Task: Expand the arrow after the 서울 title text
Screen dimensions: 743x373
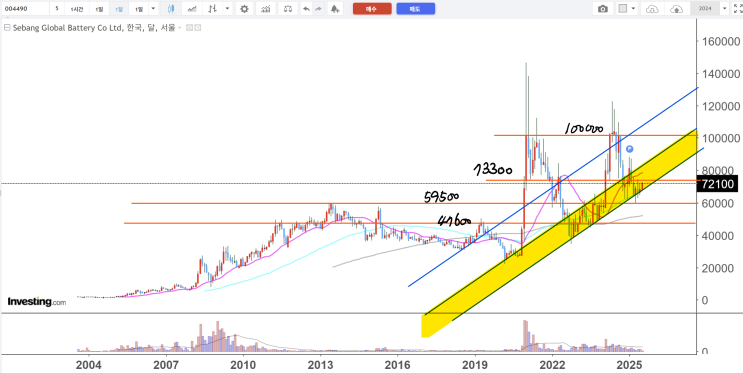Action: (179, 28)
